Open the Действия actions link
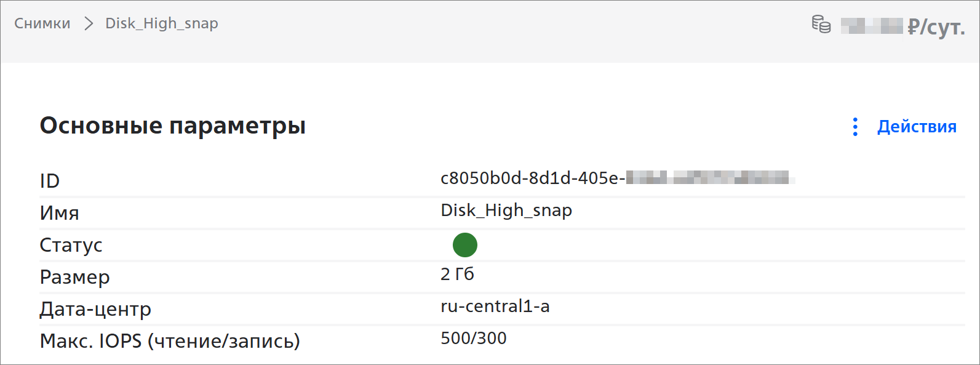 (917, 126)
